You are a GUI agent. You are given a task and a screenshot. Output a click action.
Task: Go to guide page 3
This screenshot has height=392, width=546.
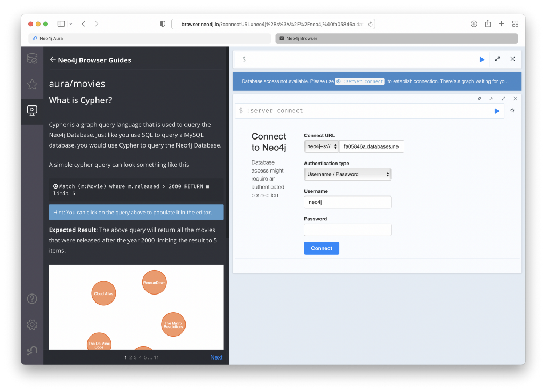[x=135, y=357]
